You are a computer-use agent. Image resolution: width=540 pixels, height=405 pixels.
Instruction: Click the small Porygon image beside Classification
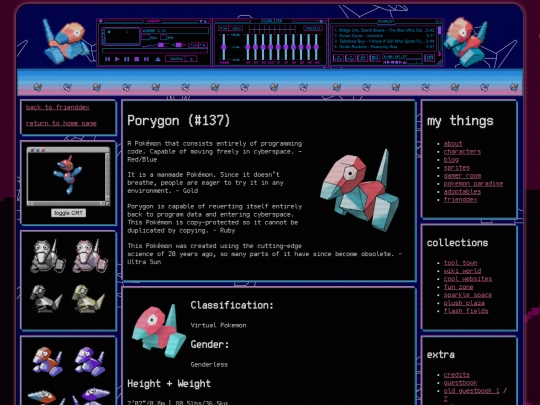pyautogui.click(x=159, y=330)
